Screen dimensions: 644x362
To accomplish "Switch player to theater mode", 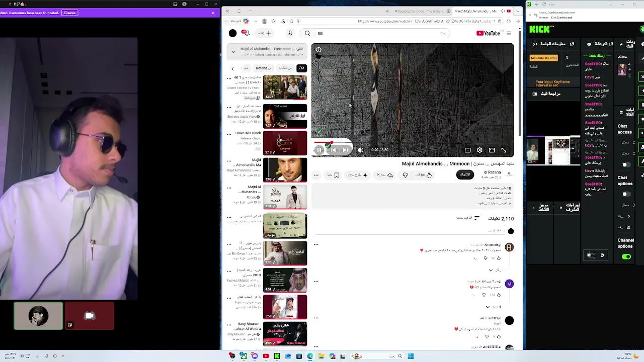I will 492,150.
